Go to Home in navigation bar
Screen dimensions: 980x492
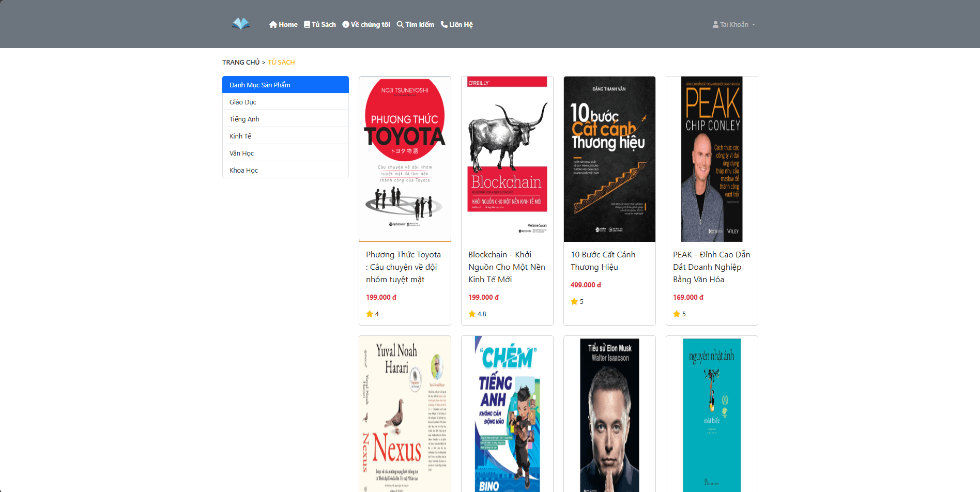click(283, 24)
